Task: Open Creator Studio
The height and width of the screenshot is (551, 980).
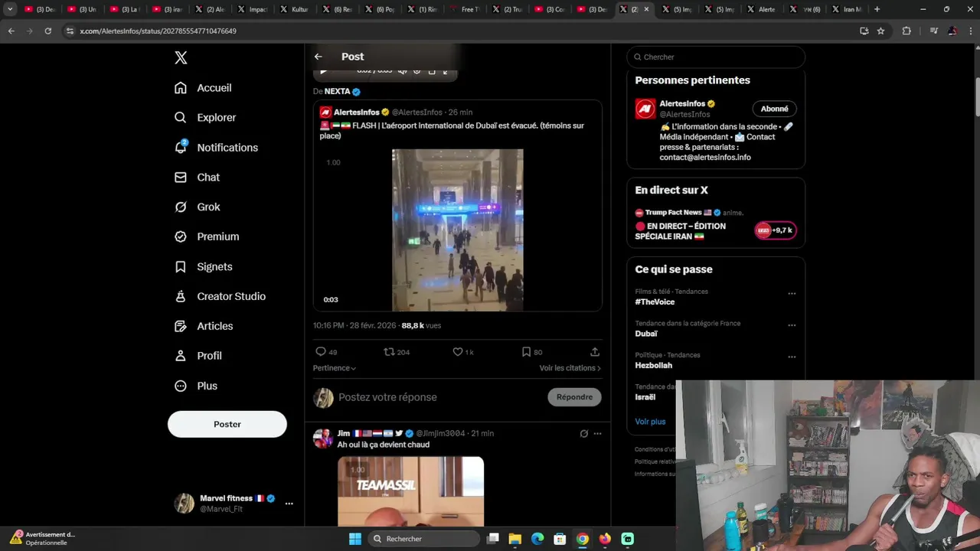Action: (220, 296)
